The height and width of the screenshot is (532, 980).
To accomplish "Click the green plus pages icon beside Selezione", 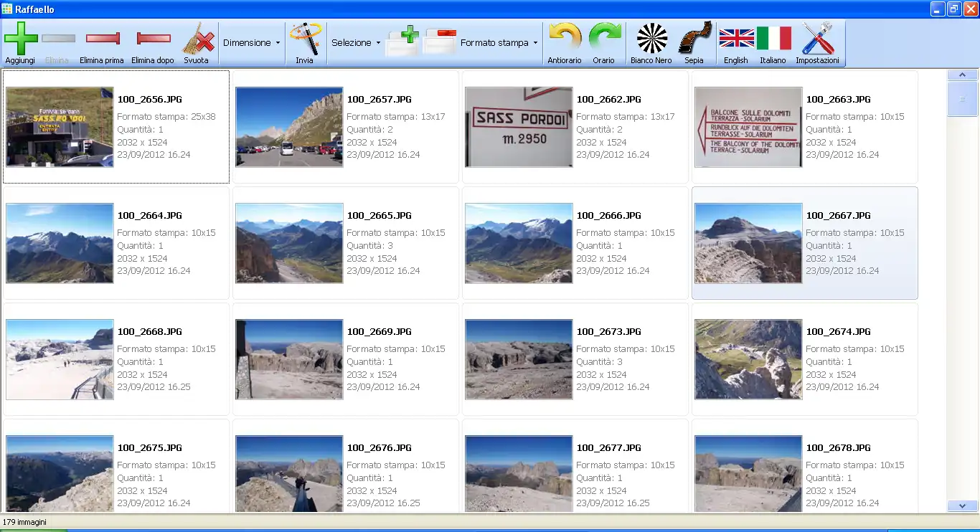I will point(402,42).
